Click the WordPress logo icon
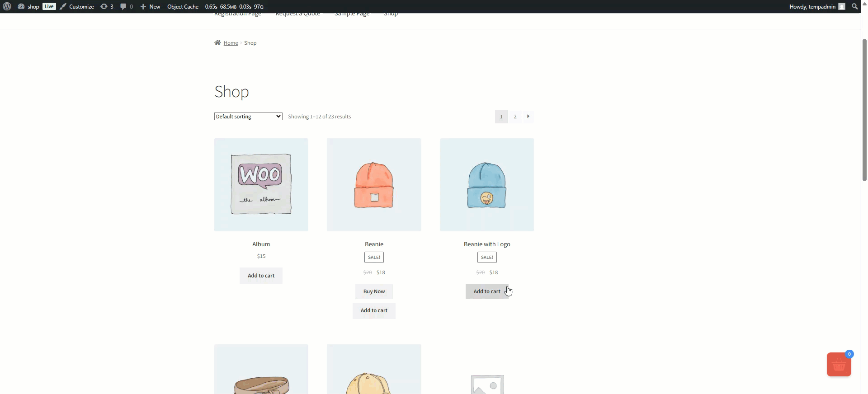The height and width of the screenshot is (394, 868). 7,6
